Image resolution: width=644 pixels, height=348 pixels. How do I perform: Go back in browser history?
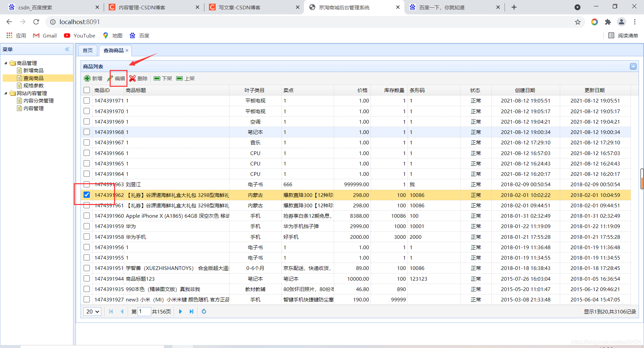9,22
